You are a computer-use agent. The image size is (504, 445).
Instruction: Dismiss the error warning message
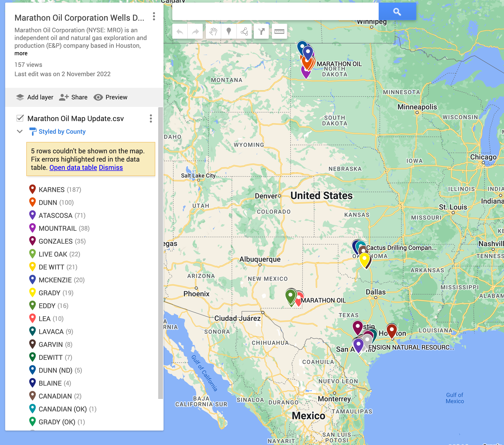pos(111,168)
